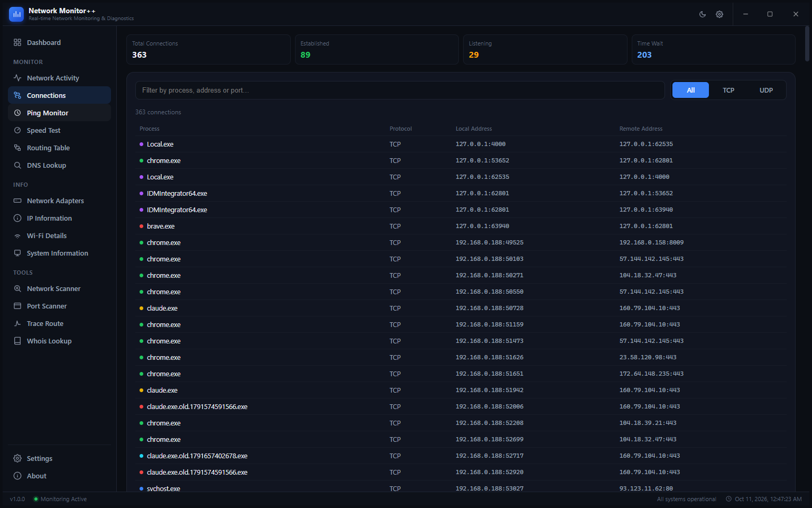This screenshot has height=508, width=812.
Task: Click the Port Scanner icon
Action: click(17, 306)
